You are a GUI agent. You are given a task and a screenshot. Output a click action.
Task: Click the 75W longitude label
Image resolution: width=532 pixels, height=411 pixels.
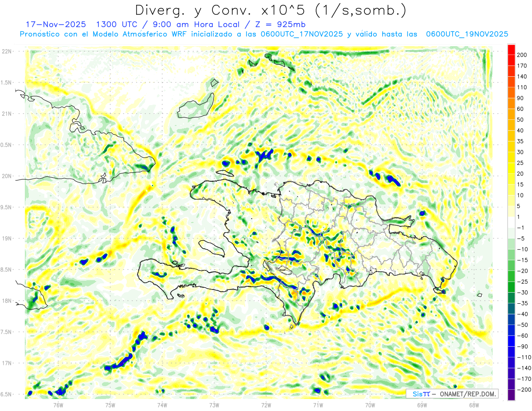110,405
